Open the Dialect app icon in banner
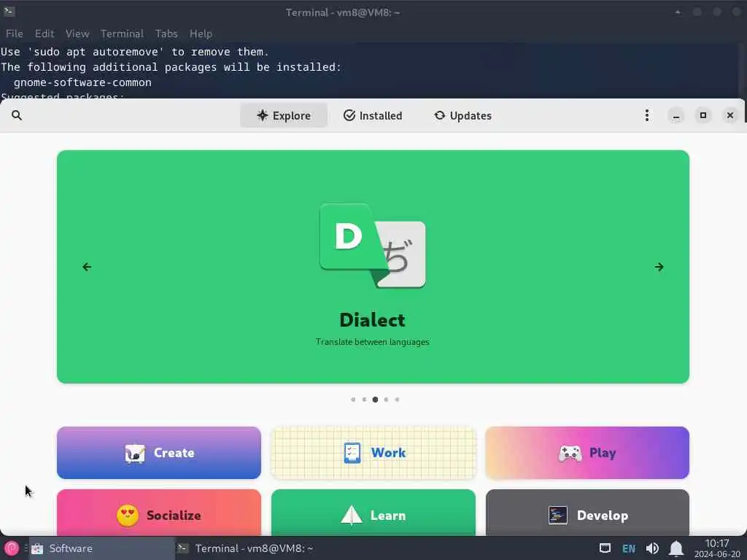Image resolution: width=747 pixels, height=560 pixels. pyautogui.click(x=373, y=246)
